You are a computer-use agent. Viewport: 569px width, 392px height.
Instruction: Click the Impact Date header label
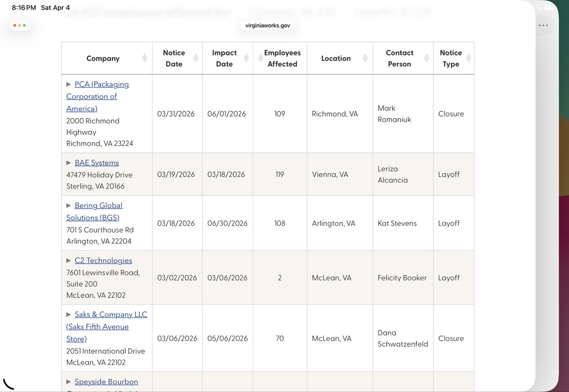pyautogui.click(x=224, y=58)
